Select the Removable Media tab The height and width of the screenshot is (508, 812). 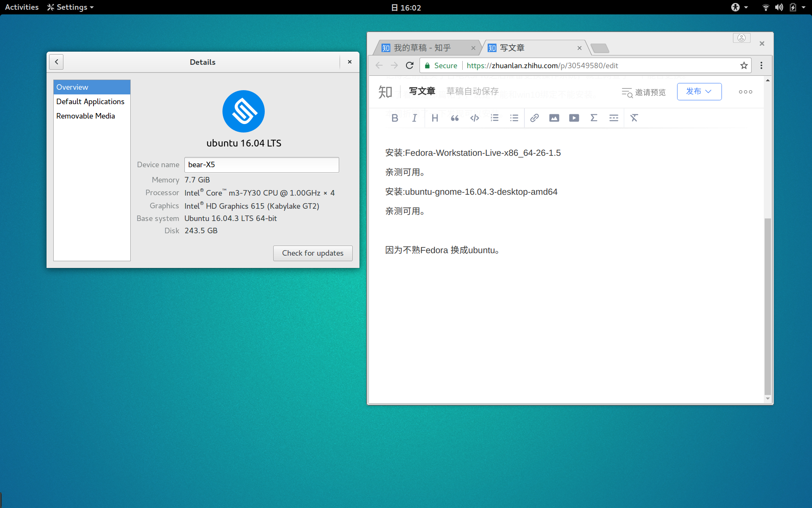tap(85, 116)
